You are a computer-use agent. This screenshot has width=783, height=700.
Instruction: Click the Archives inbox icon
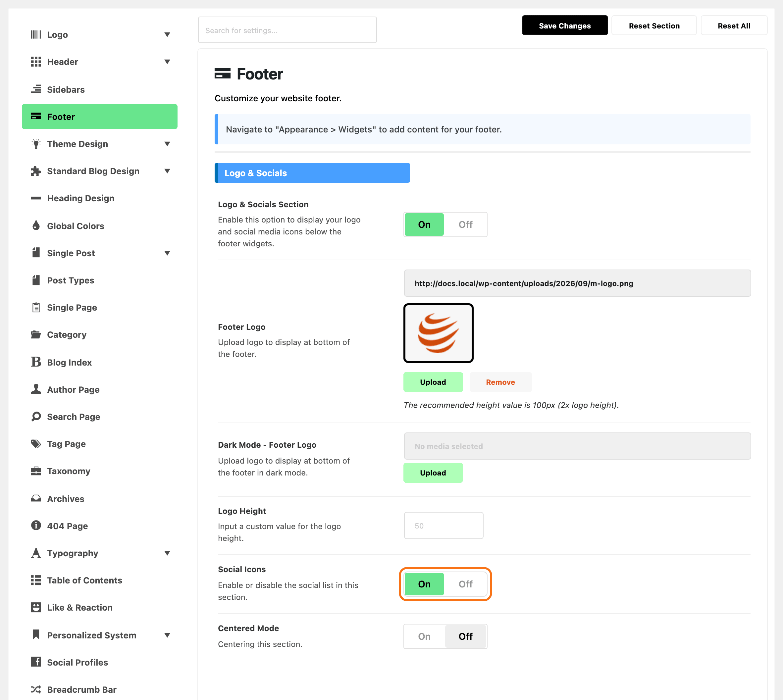coord(36,498)
